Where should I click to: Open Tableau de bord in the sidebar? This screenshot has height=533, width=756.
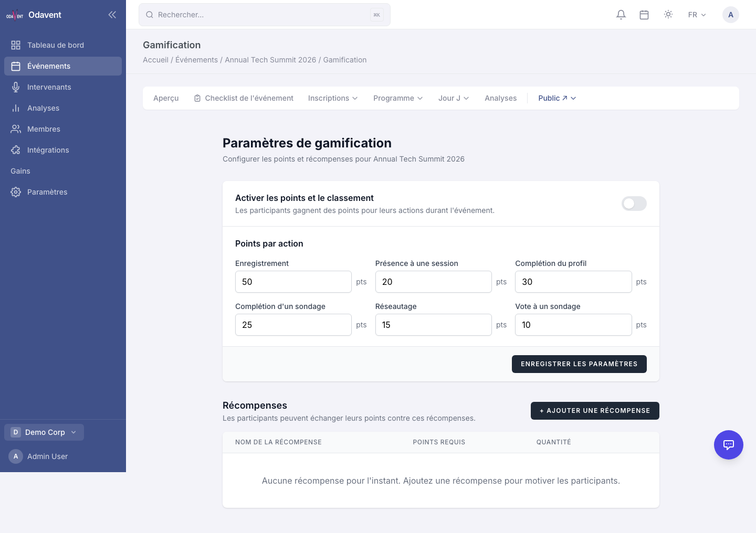pos(63,45)
